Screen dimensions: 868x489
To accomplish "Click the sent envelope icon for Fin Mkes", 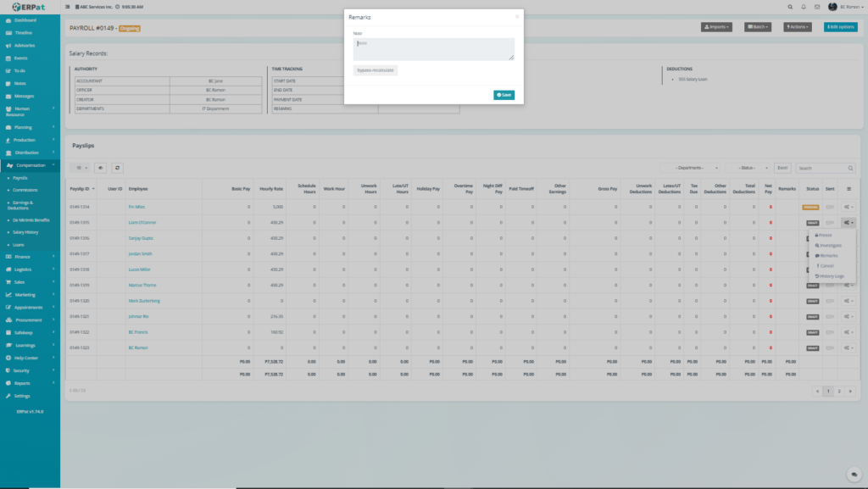I will pos(830,207).
